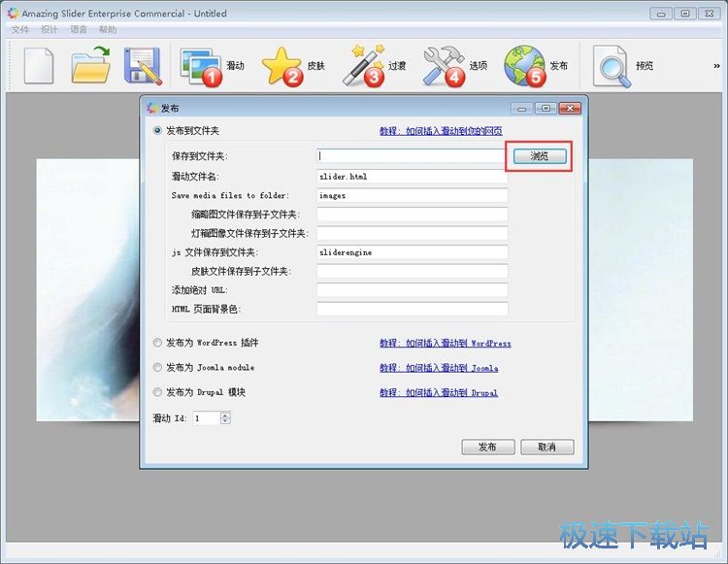This screenshot has width=728, height=564.
Task: Expand toolbar overflow chevron
Action: click(x=717, y=66)
